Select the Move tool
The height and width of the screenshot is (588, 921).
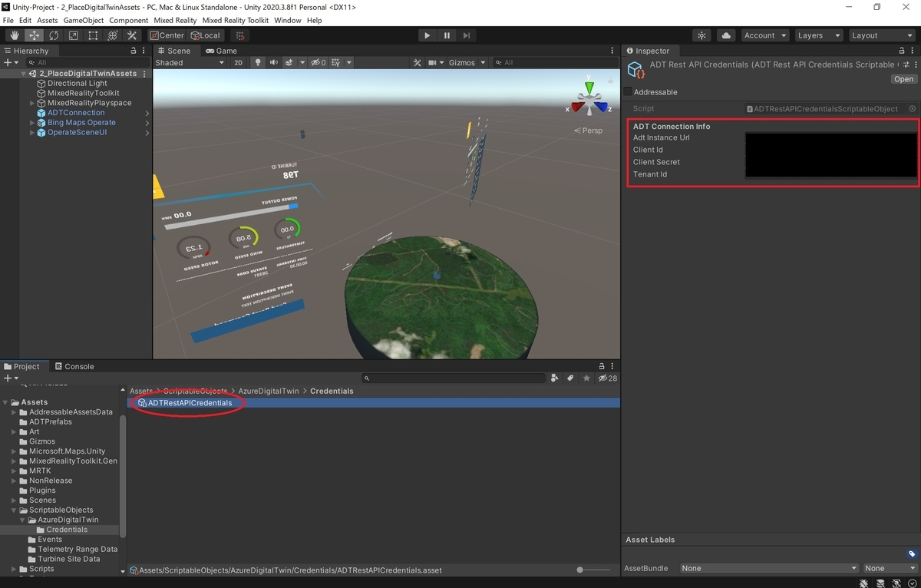click(35, 35)
